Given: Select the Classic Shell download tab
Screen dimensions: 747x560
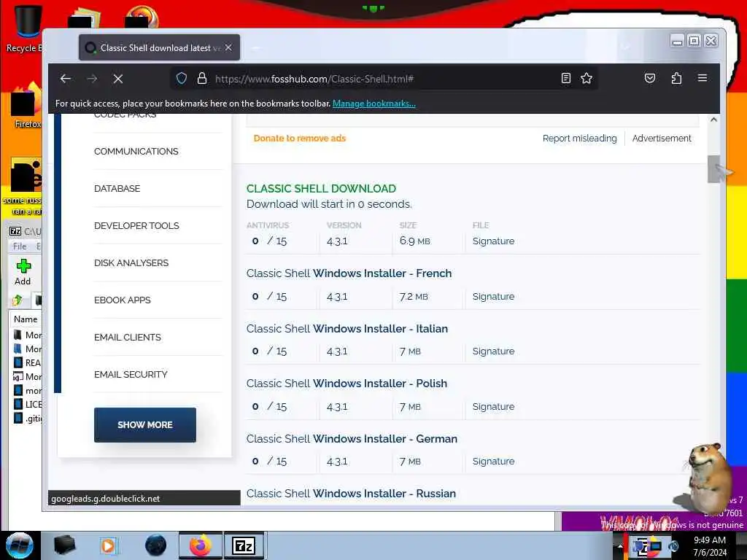Looking at the screenshot, I should click(x=159, y=47).
